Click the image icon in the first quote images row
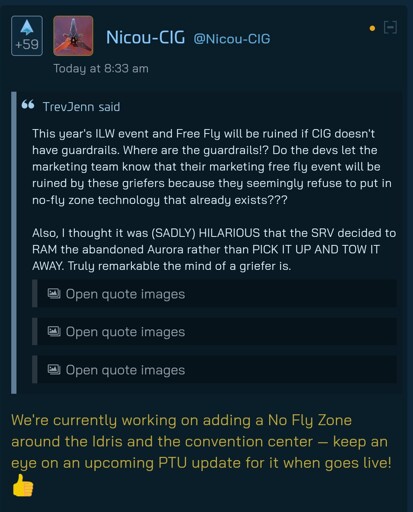 point(54,293)
